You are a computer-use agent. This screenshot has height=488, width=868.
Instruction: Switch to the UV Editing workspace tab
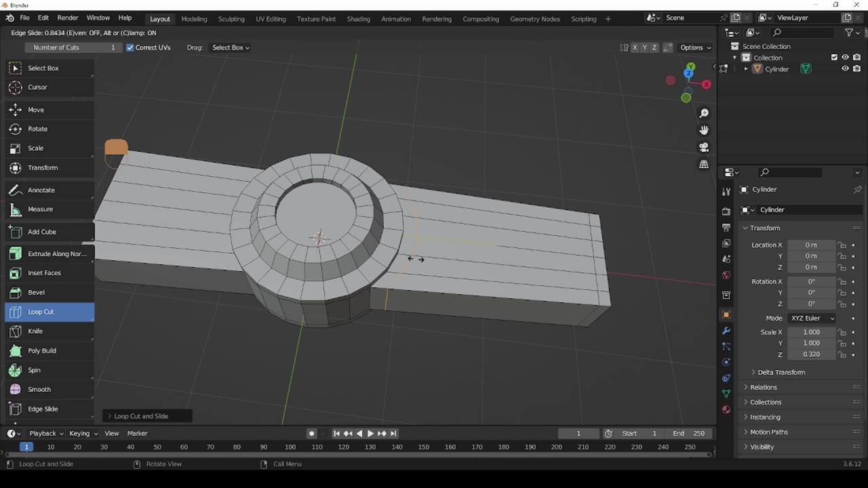(x=271, y=19)
